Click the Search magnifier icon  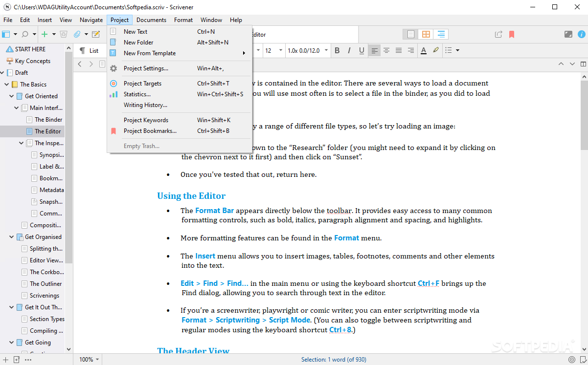pyautogui.click(x=25, y=34)
